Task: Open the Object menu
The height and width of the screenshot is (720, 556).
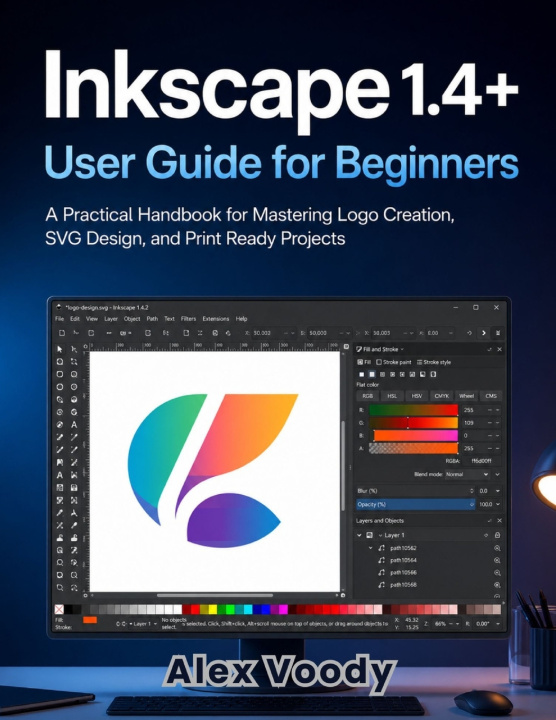Action: [132, 319]
